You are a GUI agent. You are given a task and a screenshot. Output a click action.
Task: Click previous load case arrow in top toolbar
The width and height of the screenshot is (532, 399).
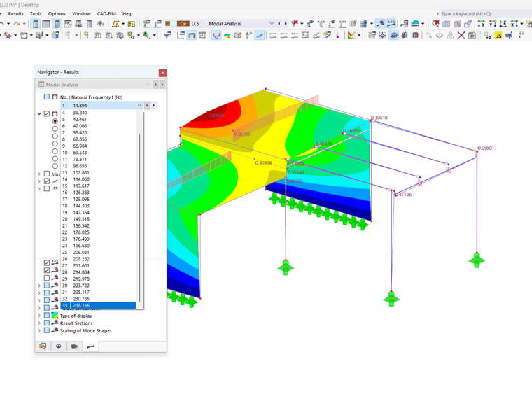(279, 23)
